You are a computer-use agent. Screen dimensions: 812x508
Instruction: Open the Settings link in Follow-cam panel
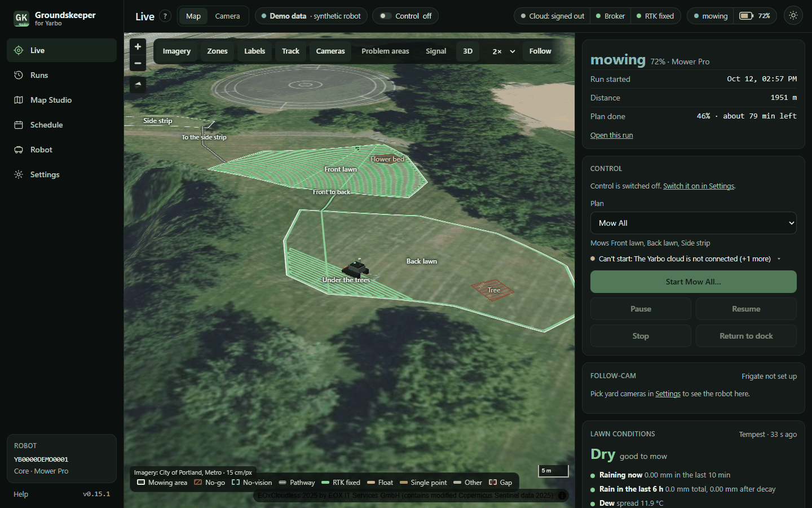click(x=668, y=394)
